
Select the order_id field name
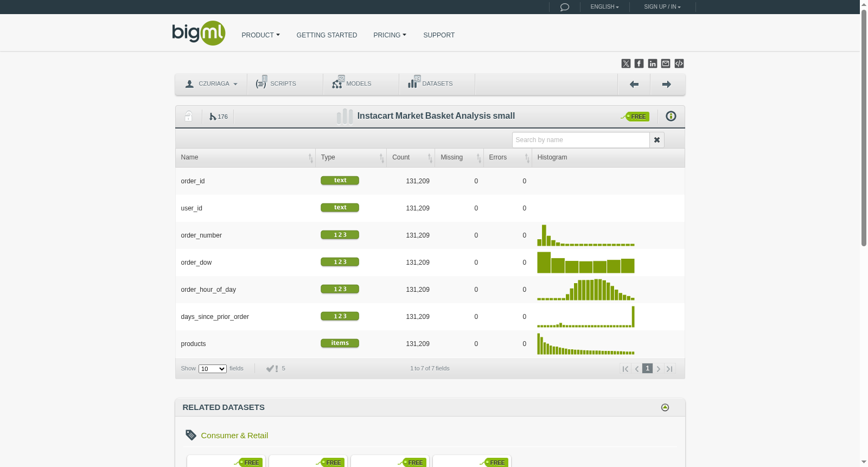(193, 181)
